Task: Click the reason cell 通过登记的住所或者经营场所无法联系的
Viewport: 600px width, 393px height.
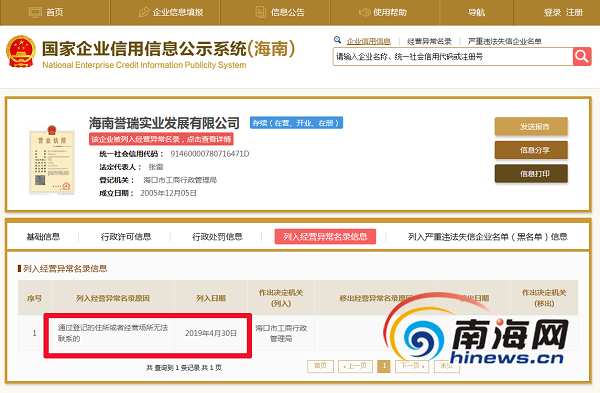Action: [x=113, y=333]
